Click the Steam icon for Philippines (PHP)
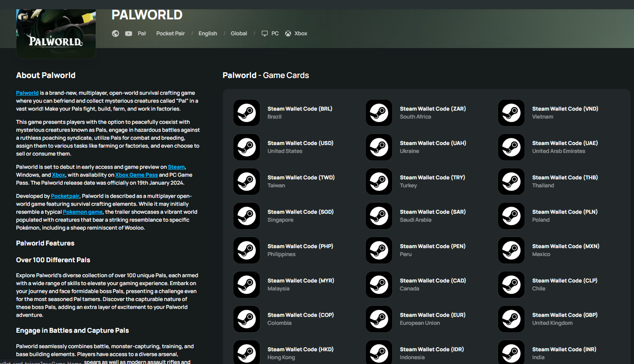 pos(247,250)
